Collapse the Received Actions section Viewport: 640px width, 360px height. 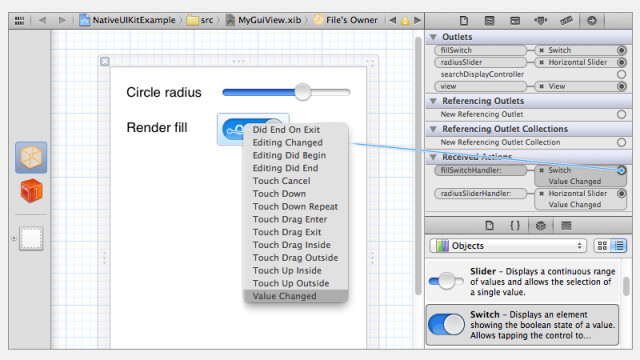coord(433,157)
